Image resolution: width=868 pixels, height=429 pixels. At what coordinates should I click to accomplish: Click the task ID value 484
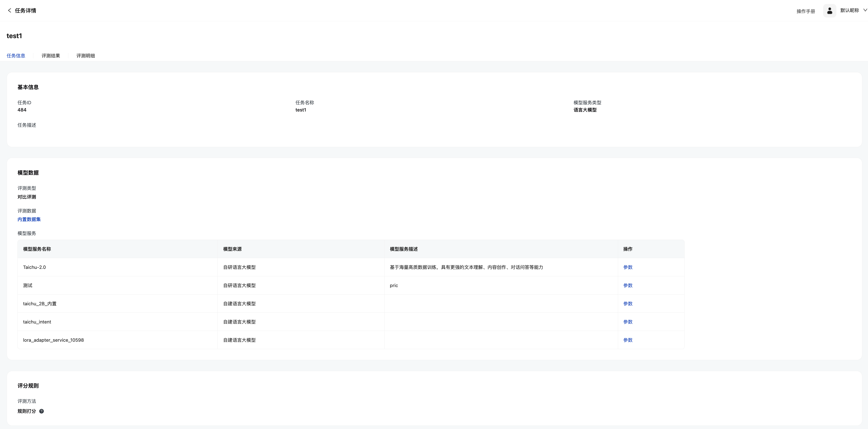22,110
